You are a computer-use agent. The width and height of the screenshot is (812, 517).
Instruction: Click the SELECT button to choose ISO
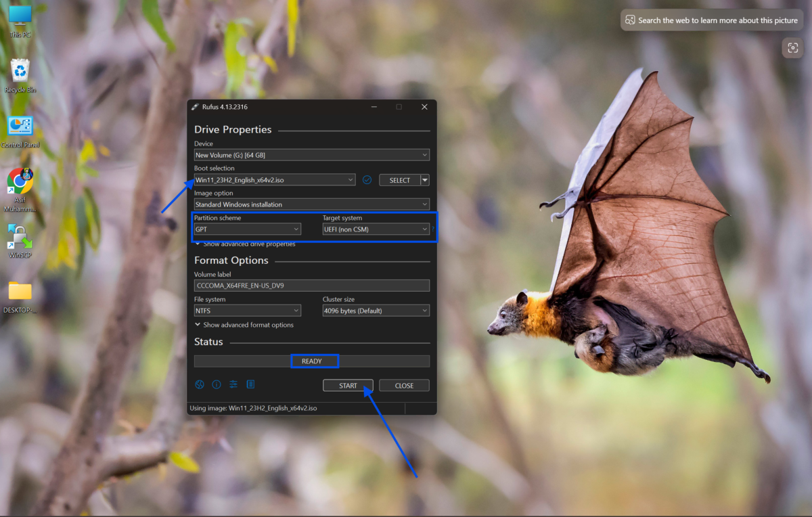click(399, 180)
